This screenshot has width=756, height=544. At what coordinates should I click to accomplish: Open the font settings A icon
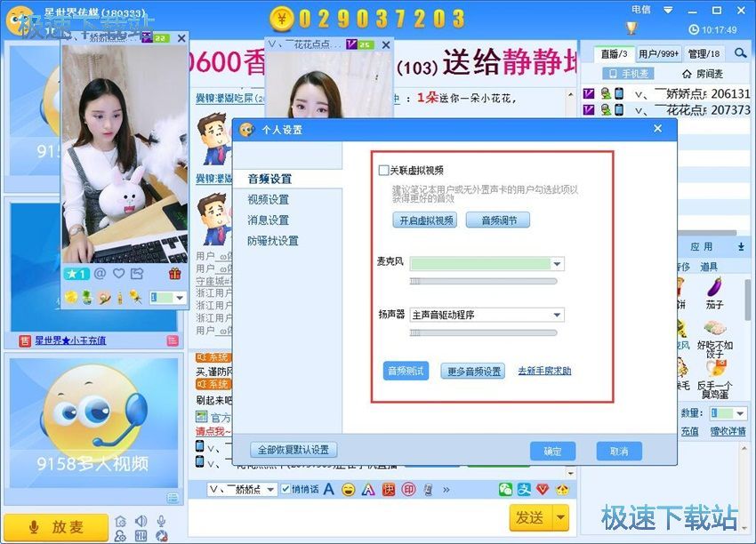[x=329, y=490]
